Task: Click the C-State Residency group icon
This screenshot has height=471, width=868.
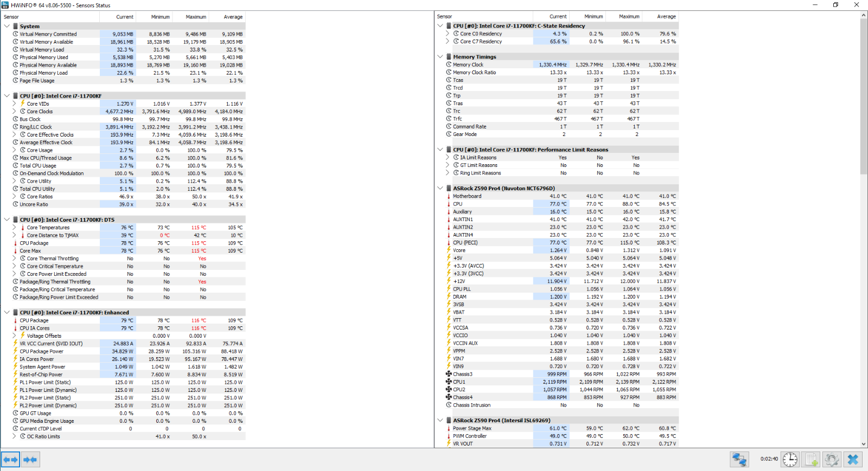Action: tap(449, 25)
